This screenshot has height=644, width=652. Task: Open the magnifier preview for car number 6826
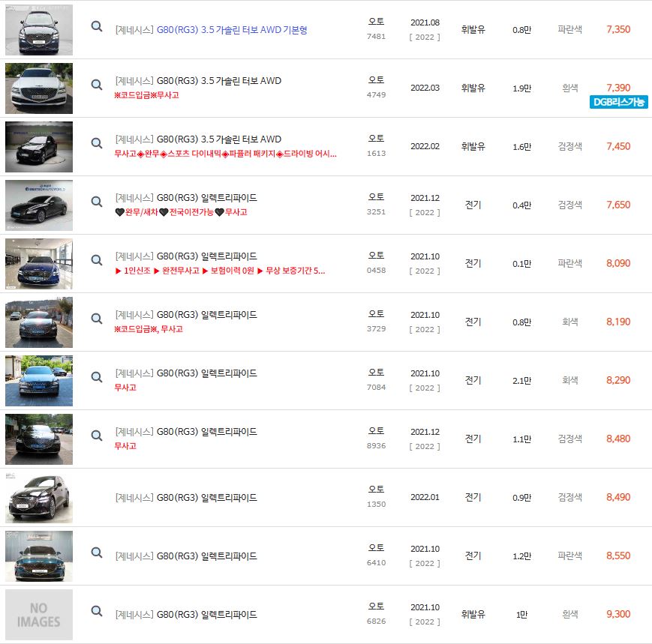(x=97, y=612)
